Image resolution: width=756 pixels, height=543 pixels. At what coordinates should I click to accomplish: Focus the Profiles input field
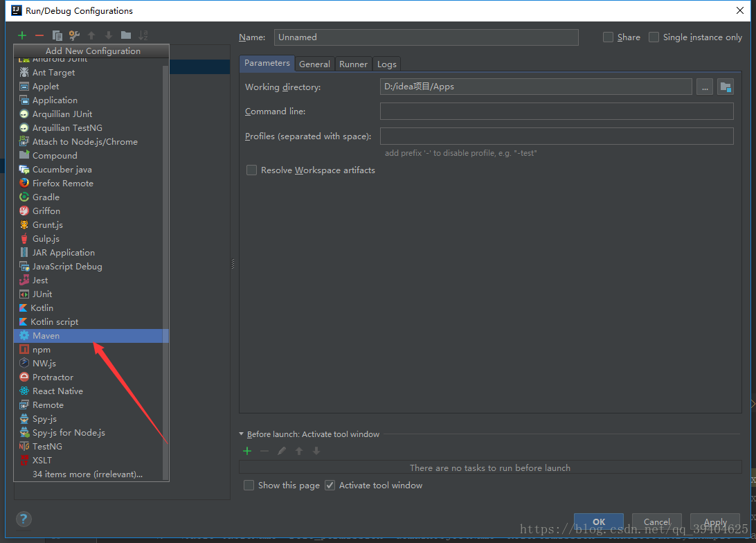click(x=557, y=136)
